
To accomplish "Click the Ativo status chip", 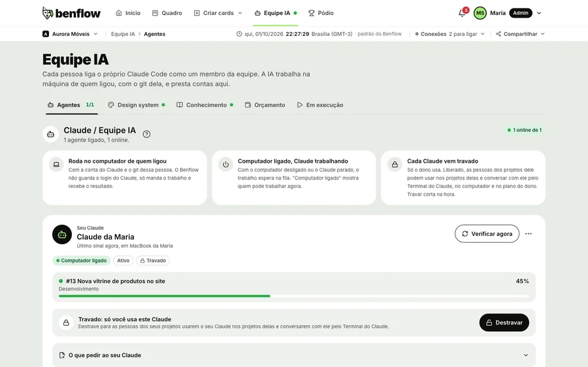I will pos(123,261).
